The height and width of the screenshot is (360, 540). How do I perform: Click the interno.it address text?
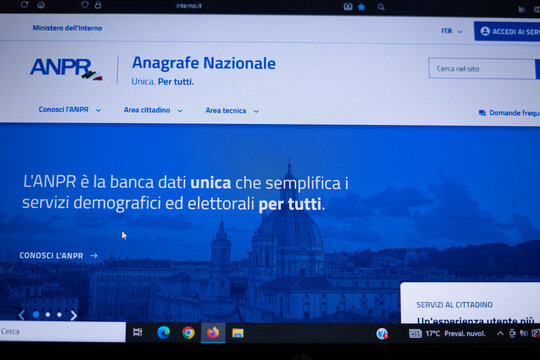pyautogui.click(x=189, y=6)
